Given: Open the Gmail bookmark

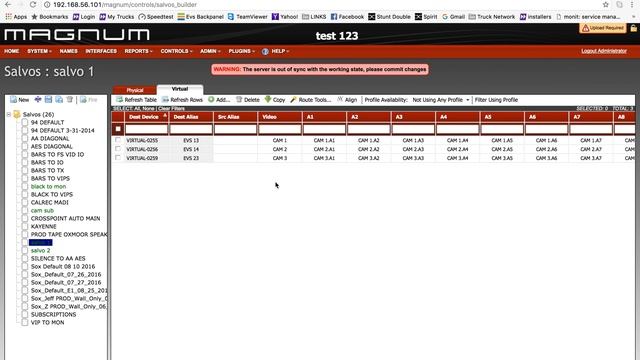Looking at the screenshot, I should (453, 17).
